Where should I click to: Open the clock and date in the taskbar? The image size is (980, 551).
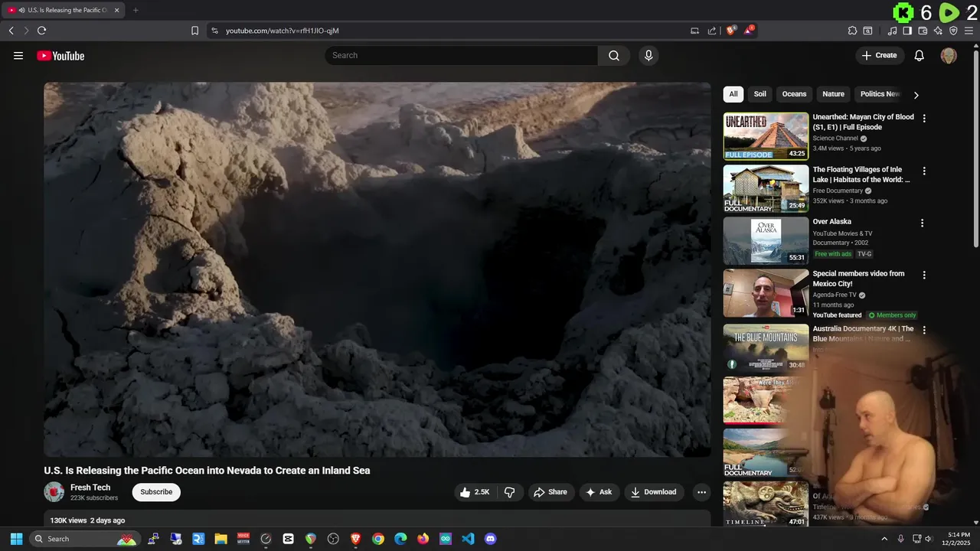(x=956, y=539)
